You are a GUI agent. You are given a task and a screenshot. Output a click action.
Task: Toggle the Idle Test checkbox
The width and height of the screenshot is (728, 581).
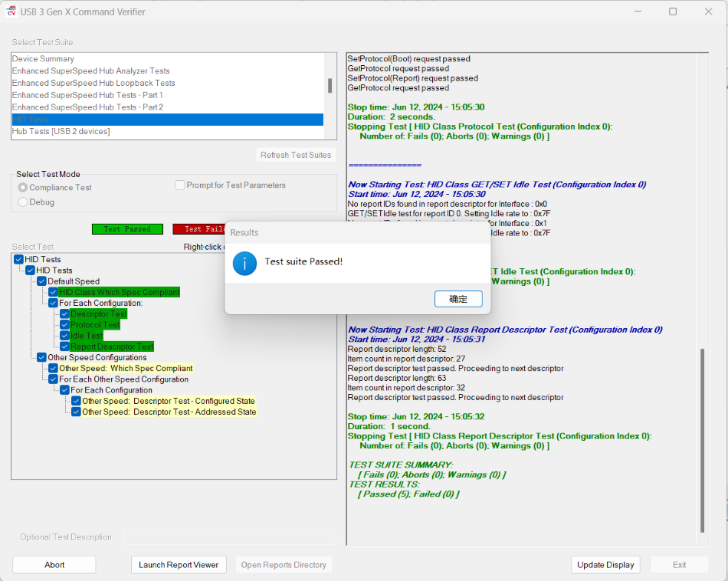[x=65, y=336]
